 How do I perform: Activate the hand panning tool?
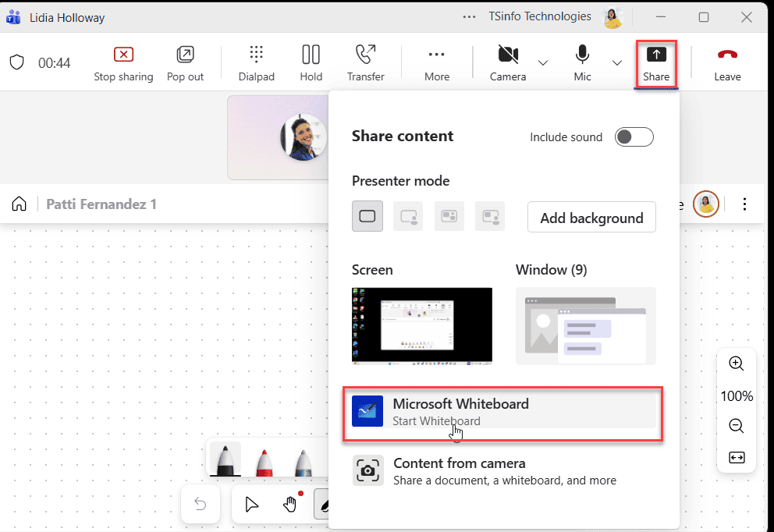point(290,504)
